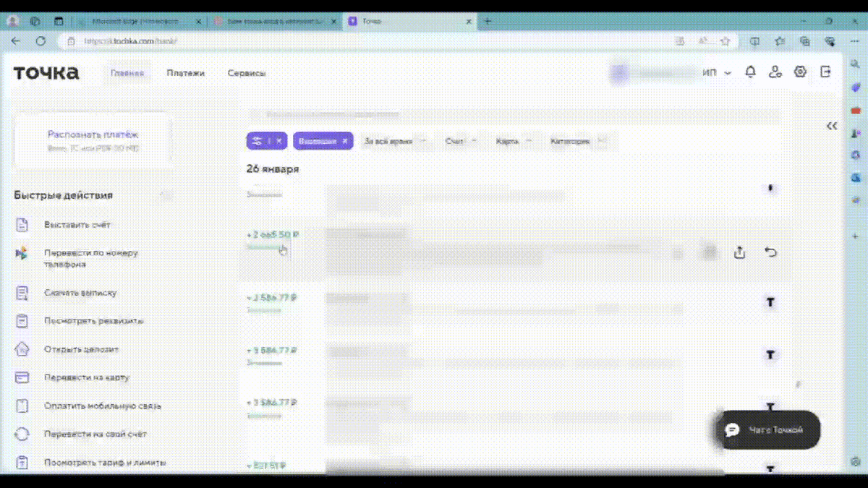Open the Платежи tab
The image size is (868, 488).
click(x=186, y=73)
